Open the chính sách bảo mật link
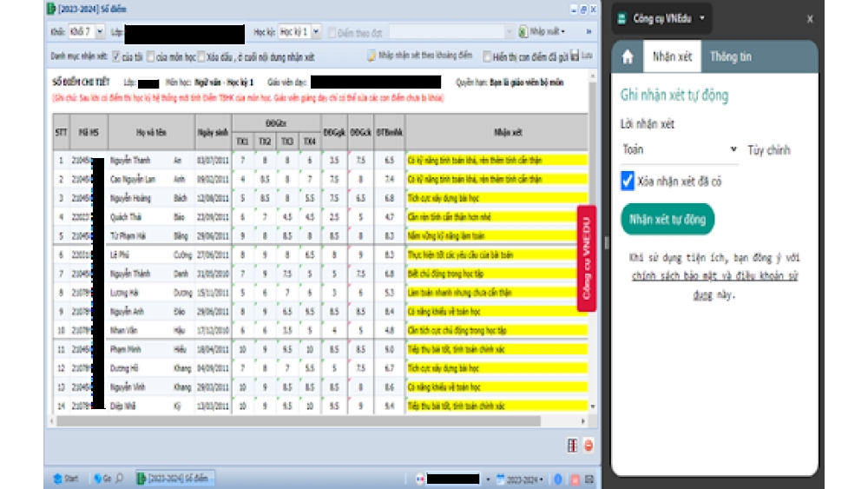Viewport: 868px width, 489px height. coord(714,276)
